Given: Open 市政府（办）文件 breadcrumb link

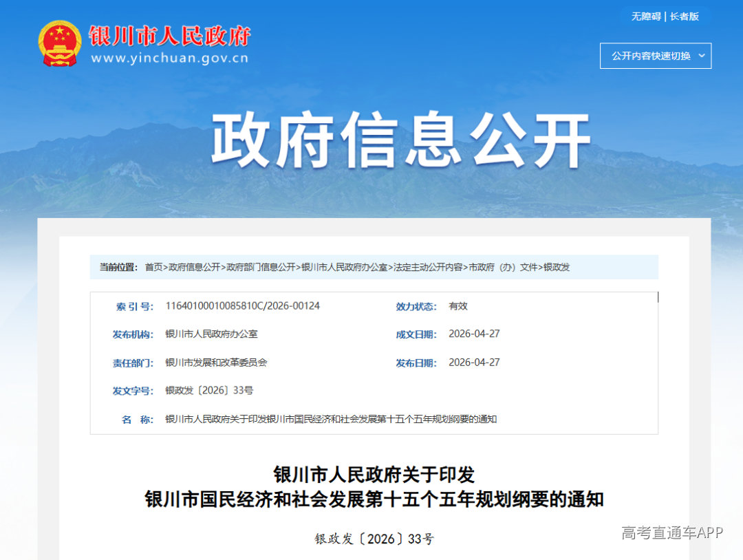Looking at the screenshot, I should click(503, 267).
